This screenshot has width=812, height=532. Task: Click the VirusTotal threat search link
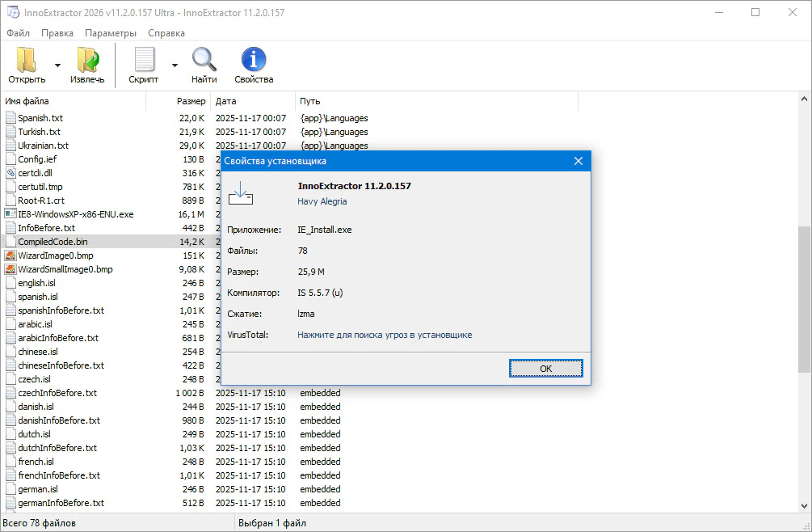click(385, 335)
